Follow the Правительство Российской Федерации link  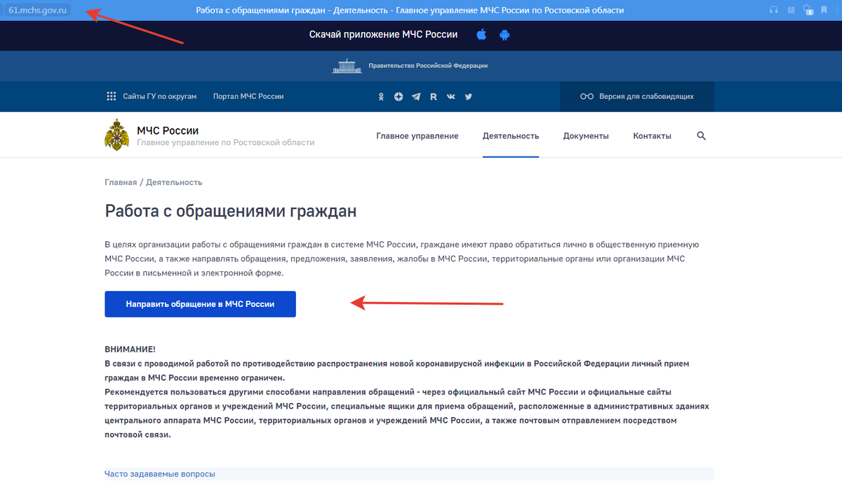(428, 66)
